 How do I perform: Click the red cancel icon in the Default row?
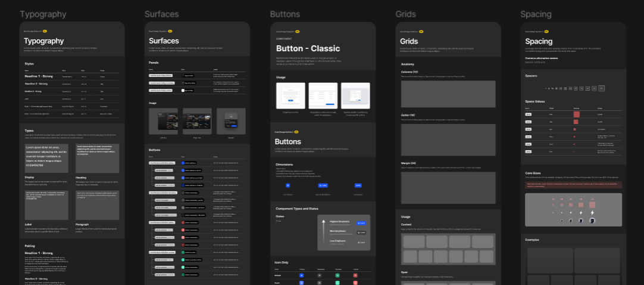click(355, 275)
